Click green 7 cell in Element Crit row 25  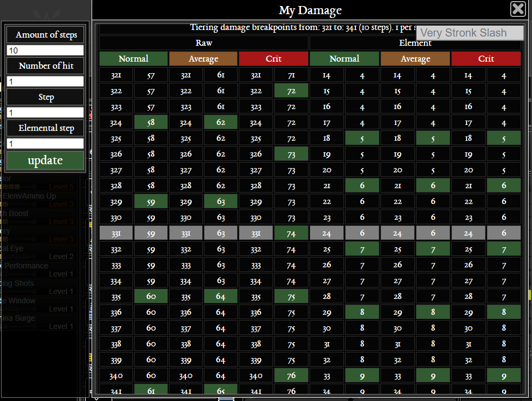tap(504, 249)
